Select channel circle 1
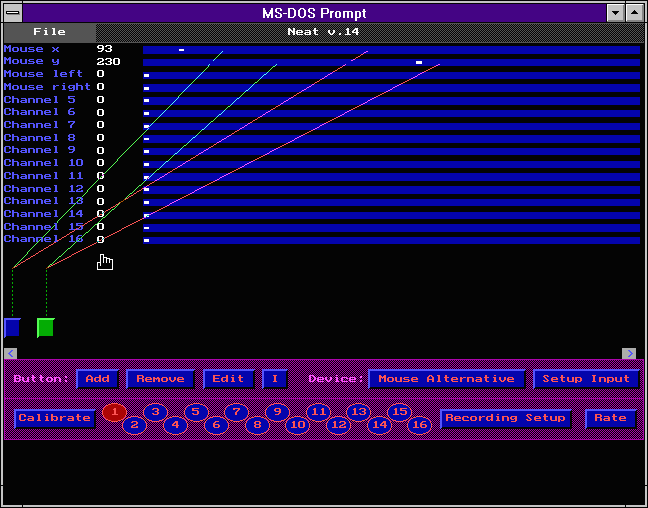 coord(114,412)
